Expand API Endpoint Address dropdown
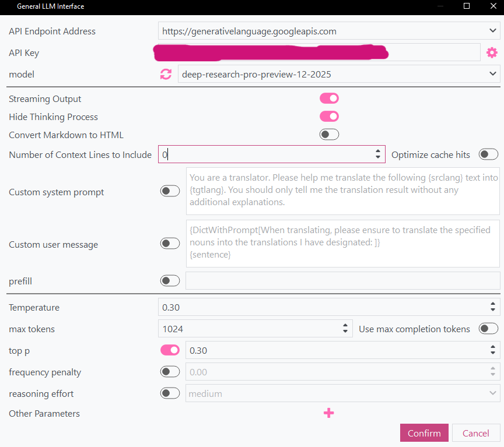Image resolution: width=504 pixels, height=447 pixels. [492, 30]
